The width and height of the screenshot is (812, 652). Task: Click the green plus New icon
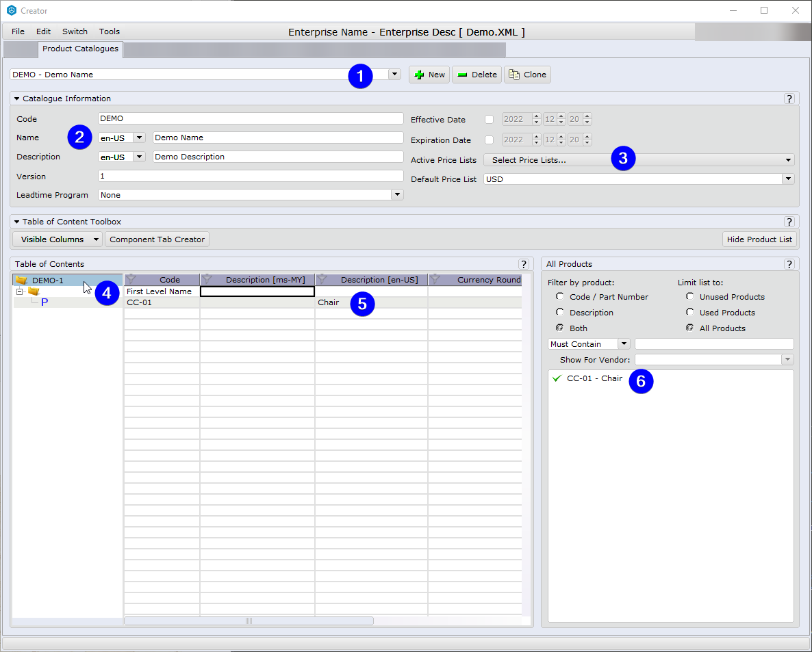pos(419,75)
